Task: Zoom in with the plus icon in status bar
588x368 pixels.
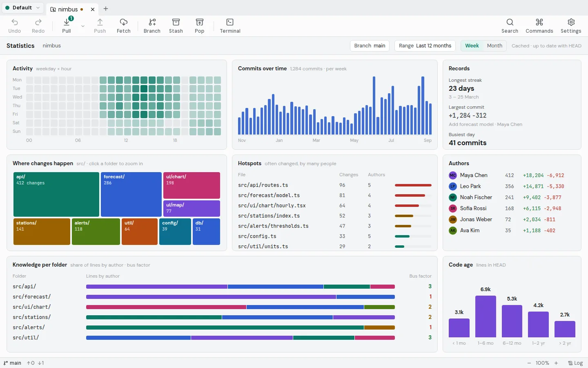Action: 556,363
